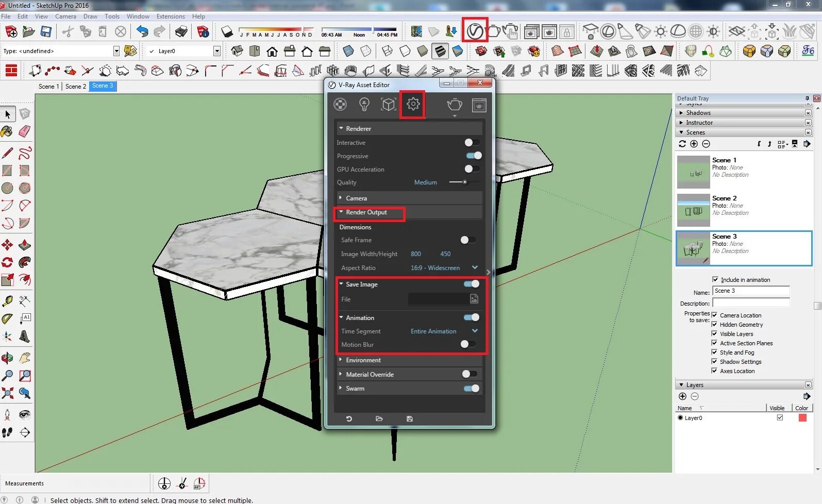Toggle the Motion Blur switch
Image resolution: width=822 pixels, height=504 pixels.
[468, 344]
